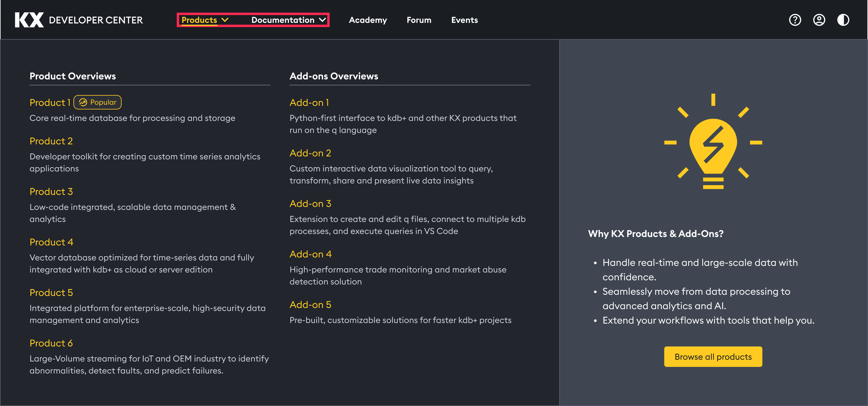This screenshot has height=406, width=868.
Task: Open the help question mark icon
Action: pos(795,20)
